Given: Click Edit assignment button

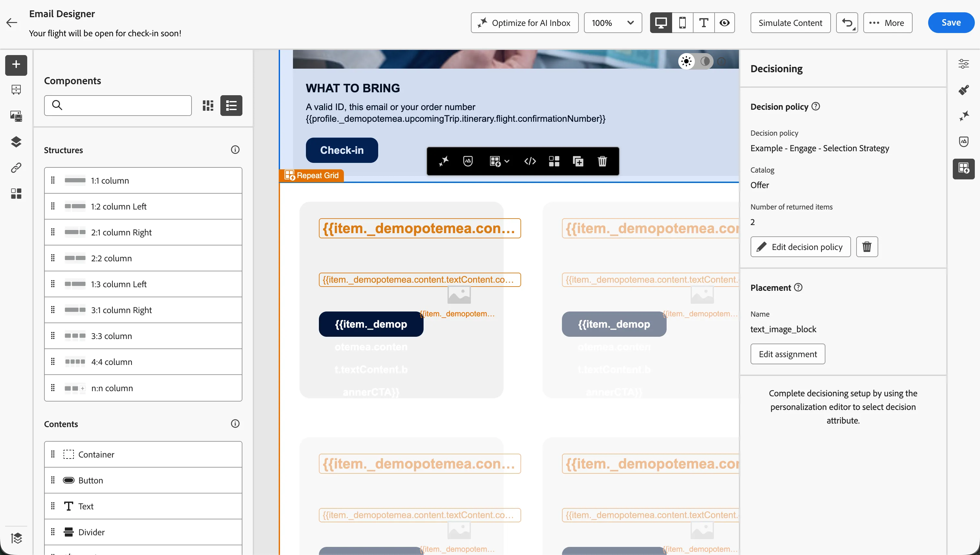Looking at the screenshot, I should (788, 354).
